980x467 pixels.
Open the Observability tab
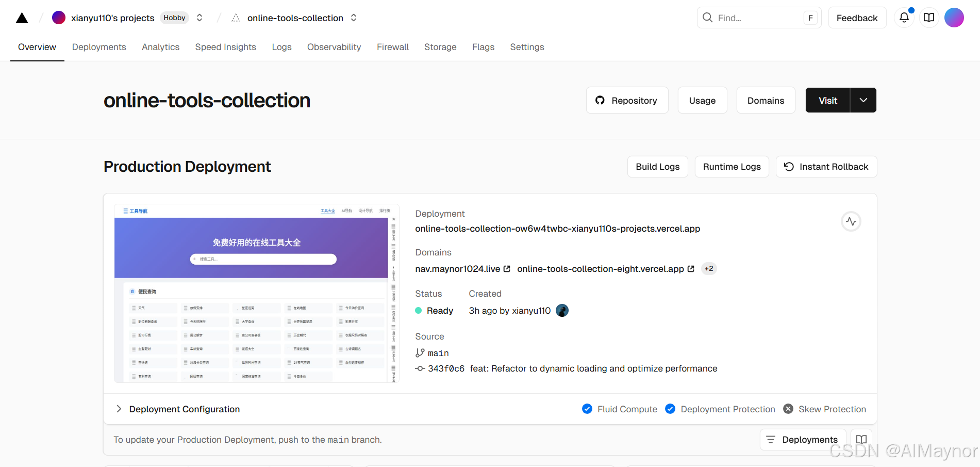pyautogui.click(x=334, y=47)
